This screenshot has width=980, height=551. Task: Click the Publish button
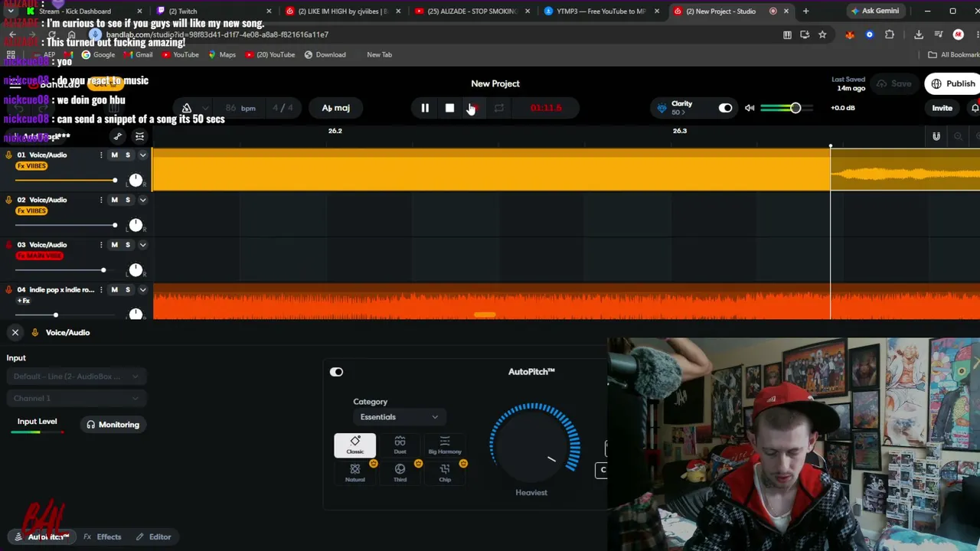coord(952,83)
